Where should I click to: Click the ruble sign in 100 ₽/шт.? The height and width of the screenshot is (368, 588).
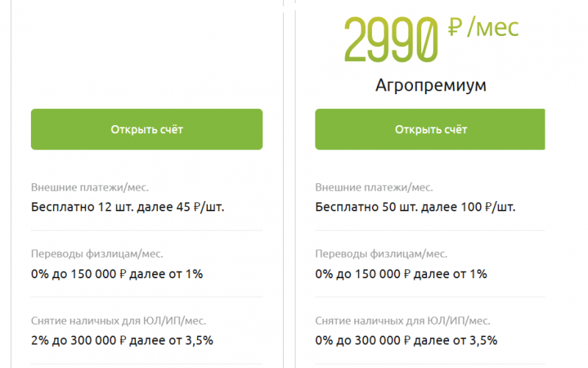click(490, 208)
